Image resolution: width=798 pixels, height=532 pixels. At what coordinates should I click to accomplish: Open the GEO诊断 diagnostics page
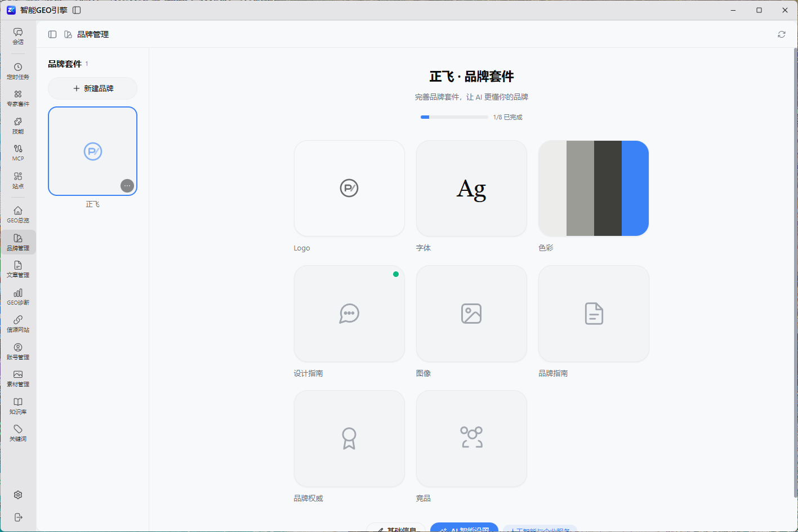(x=18, y=297)
